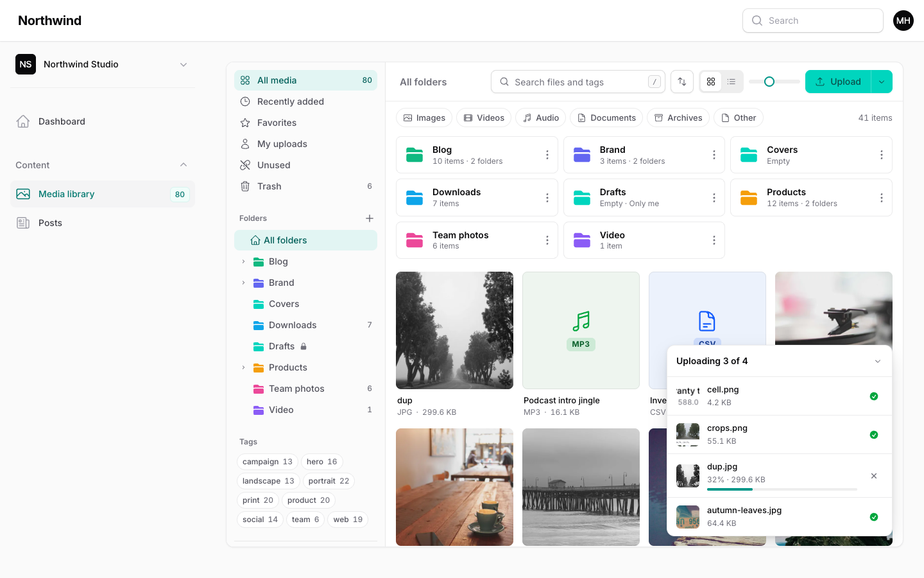
Task: Focus the top Search field
Action: (813, 21)
